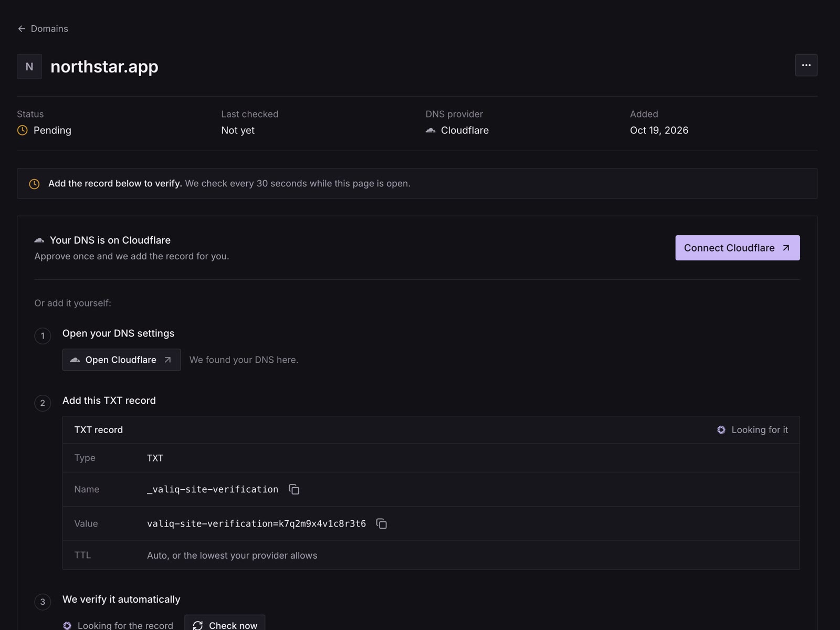Go back to Domains list
Viewport: 840px width, 630px height.
pyautogui.click(x=43, y=29)
